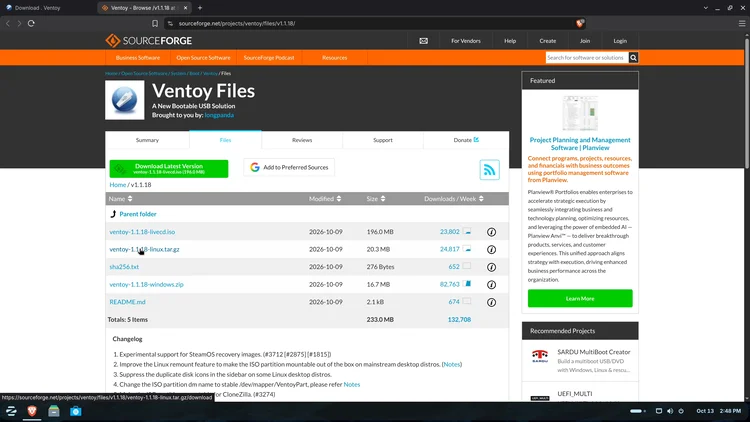Click the search magnifier icon button
The width and height of the screenshot is (750, 422).
coord(633,57)
